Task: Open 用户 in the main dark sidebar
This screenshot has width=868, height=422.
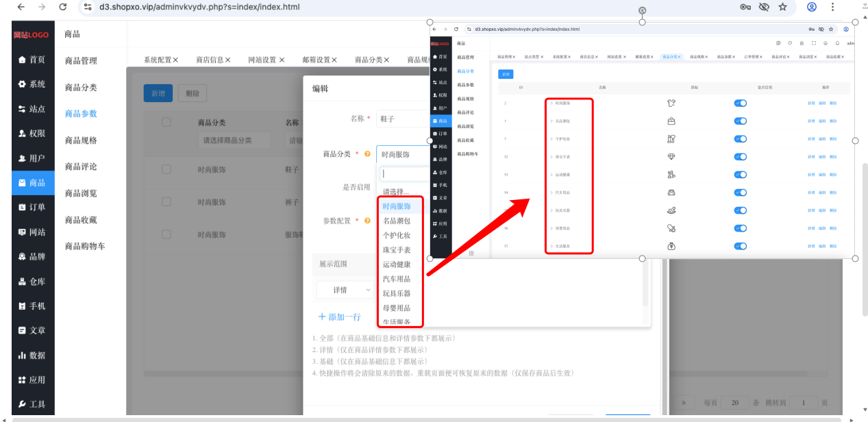Action: (x=32, y=158)
